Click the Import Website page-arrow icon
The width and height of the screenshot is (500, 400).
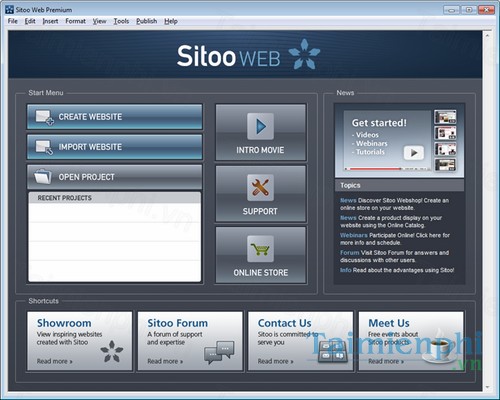point(44,147)
